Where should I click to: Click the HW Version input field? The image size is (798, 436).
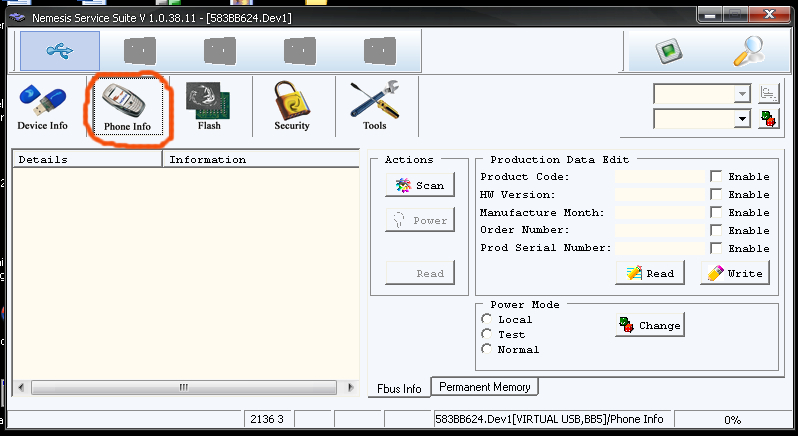[x=660, y=194]
